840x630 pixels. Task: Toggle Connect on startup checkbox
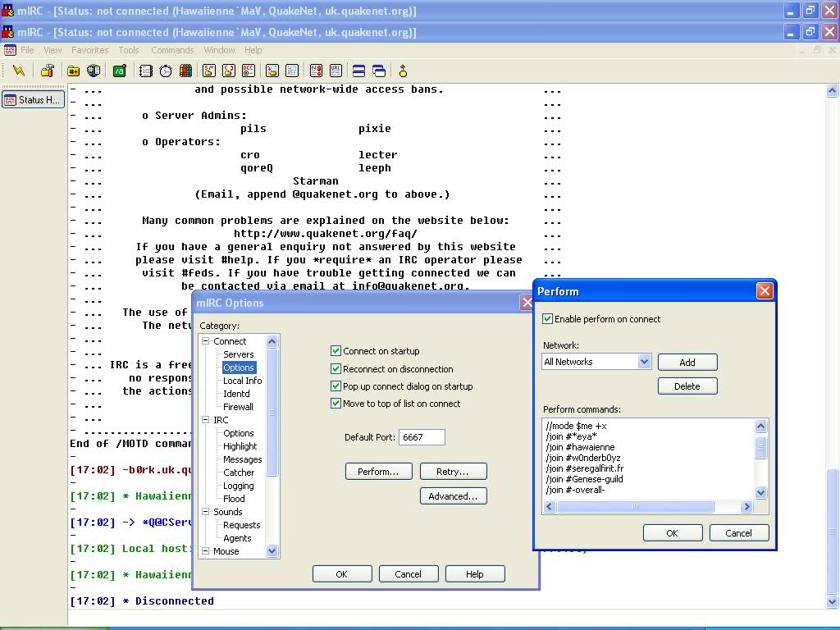(336, 351)
